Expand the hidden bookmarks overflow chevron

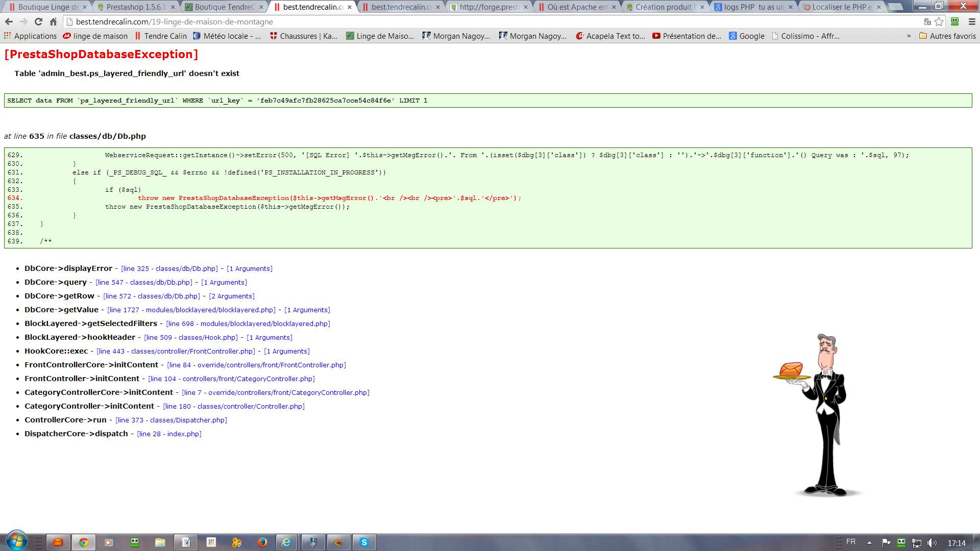click(909, 36)
